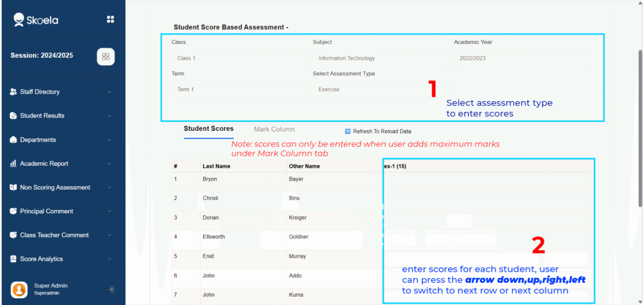Open Class Teacher Comment in the sidebar
644x305 pixels.
point(54,235)
